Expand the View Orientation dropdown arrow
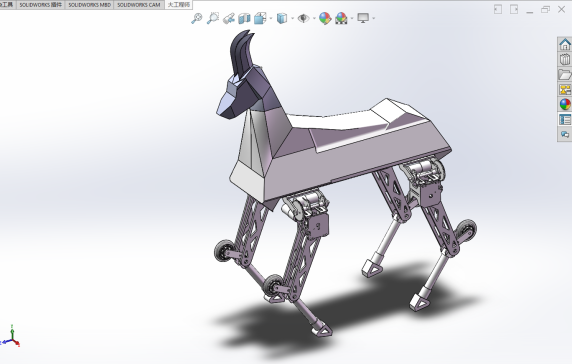The width and height of the screenshot is (572, 364). tap(271, 18)
